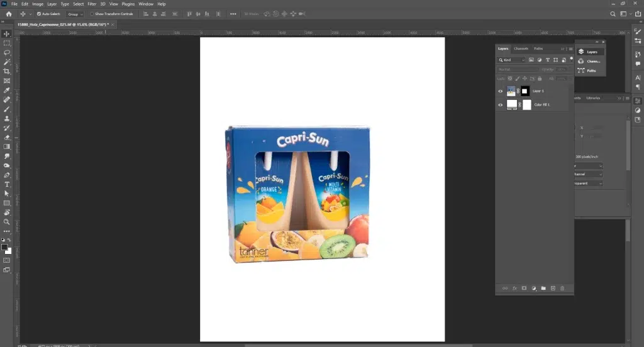The width and height of the screenshot is (644, 347).
Task: Switch to the Paths tab
Action: pyautogui.click(x=538, y=48)
